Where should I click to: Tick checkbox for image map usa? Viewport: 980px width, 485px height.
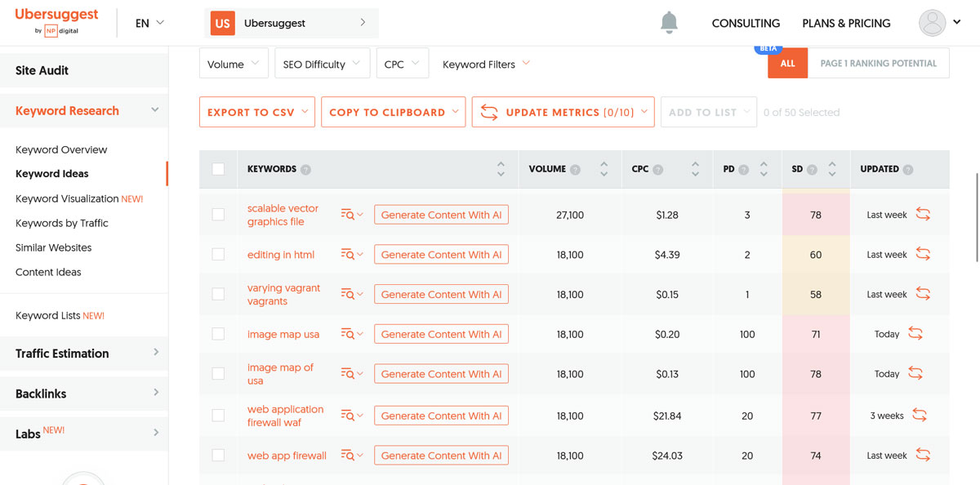(218, 334)
